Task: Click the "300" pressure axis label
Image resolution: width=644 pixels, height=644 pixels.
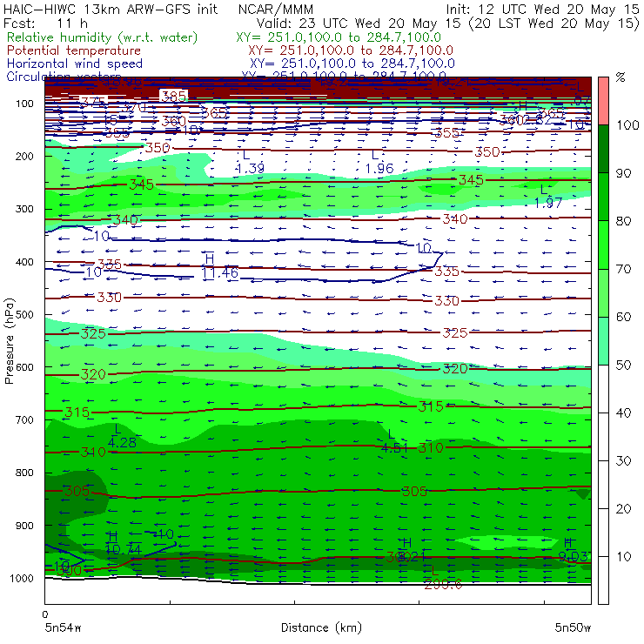Action: click(x=24, y=209)
